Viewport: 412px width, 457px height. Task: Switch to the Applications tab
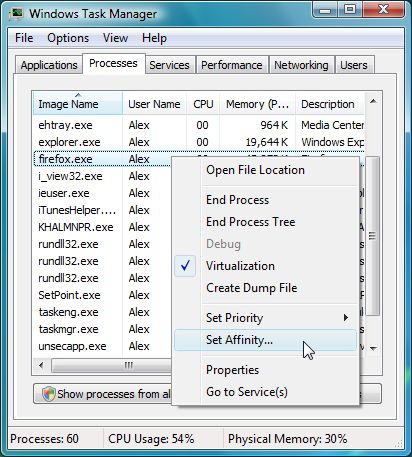point(49,65)
